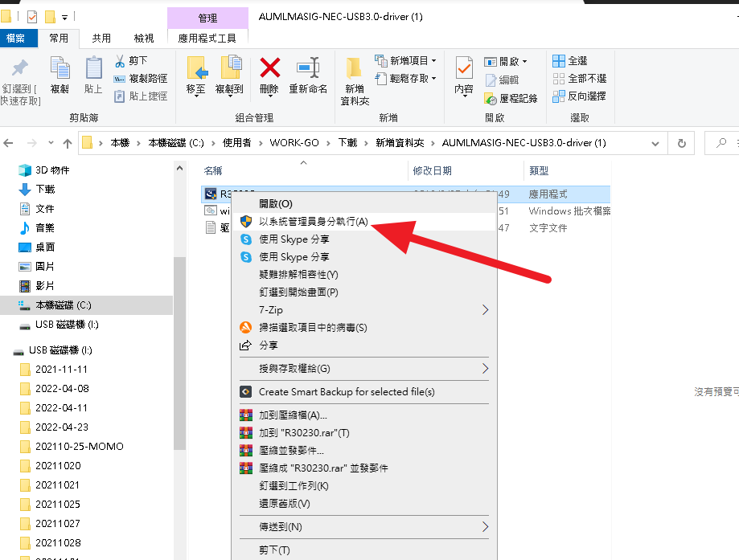Click the Up one level arrow

pos(68,143)
